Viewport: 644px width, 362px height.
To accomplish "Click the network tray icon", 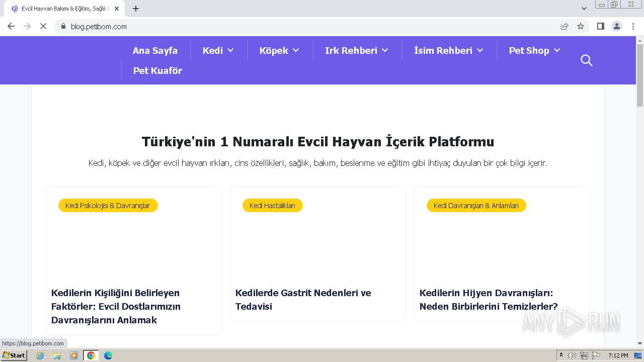I will tap(584, 355).
